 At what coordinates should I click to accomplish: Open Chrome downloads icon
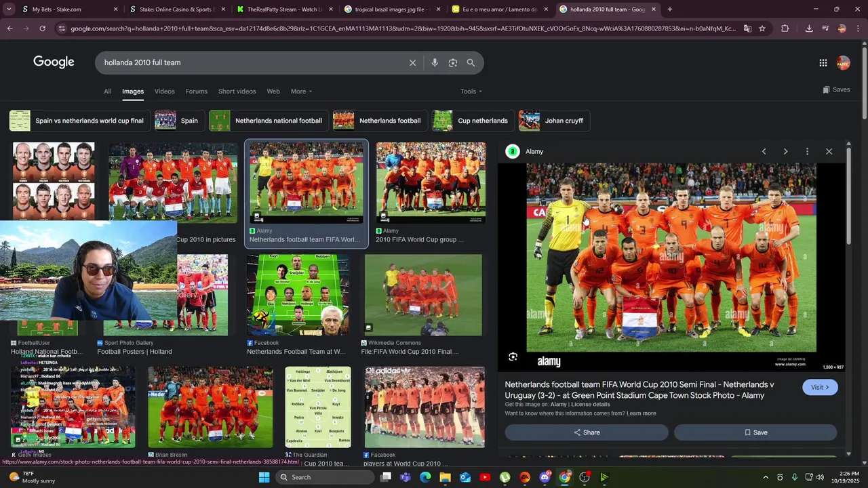click(x=809, y=28)
